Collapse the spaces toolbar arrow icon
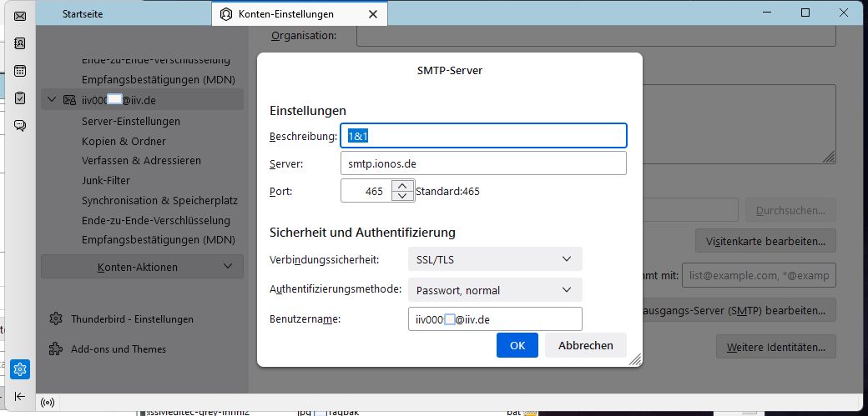The width and height of the screenshot is (868, 416). click(x=20, y=396)
